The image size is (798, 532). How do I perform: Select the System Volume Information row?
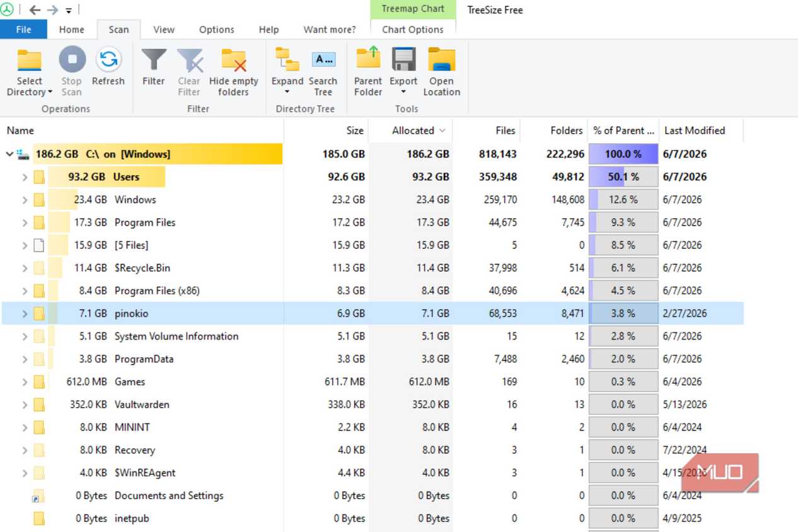click(x=373, y=337)
